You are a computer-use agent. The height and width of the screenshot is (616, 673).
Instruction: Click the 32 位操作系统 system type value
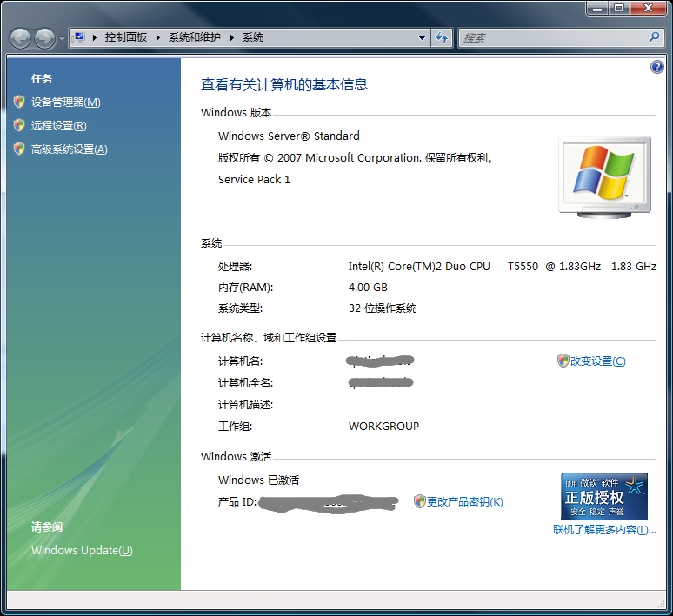383,308
